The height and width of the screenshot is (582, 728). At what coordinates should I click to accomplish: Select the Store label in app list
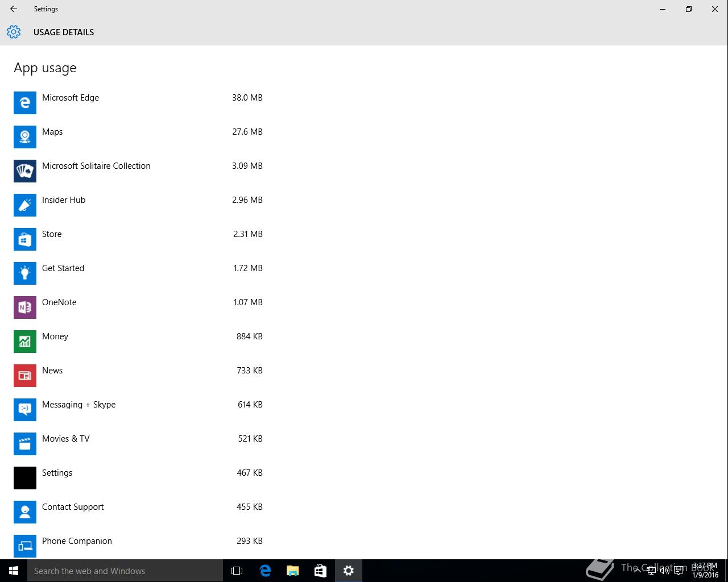[52, 234]
